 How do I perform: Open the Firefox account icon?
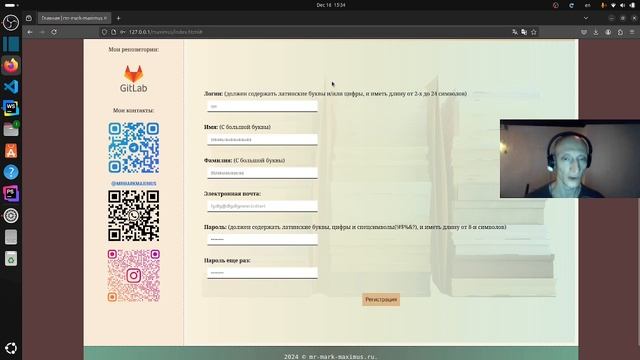coord(608,32)
